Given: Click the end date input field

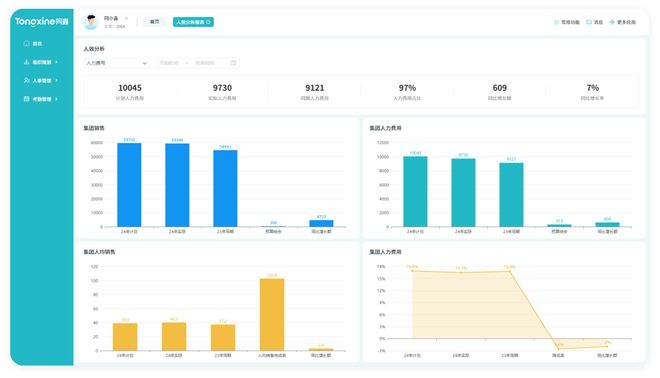Looking at the screenshot, I should pos(205,63).
